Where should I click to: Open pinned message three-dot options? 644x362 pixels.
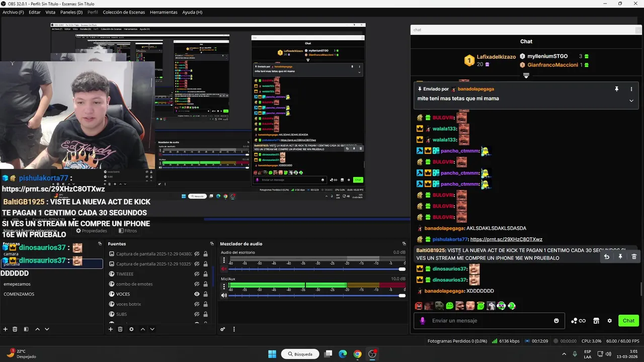pos(631,89)
